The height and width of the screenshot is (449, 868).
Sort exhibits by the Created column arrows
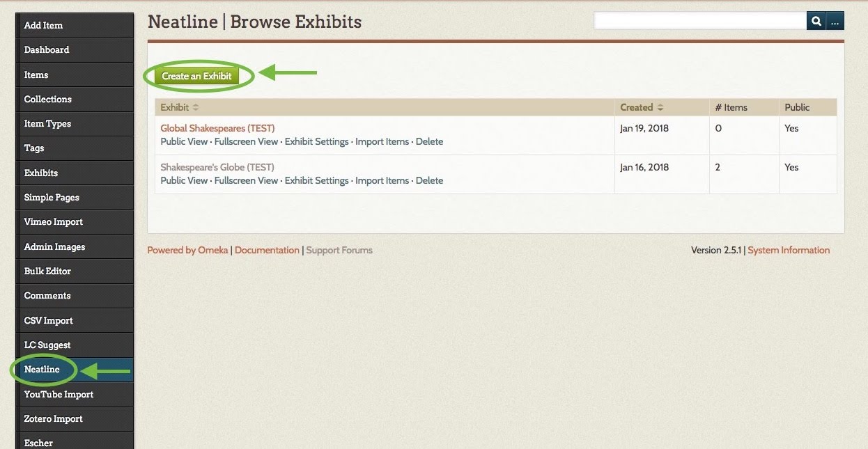660,107
